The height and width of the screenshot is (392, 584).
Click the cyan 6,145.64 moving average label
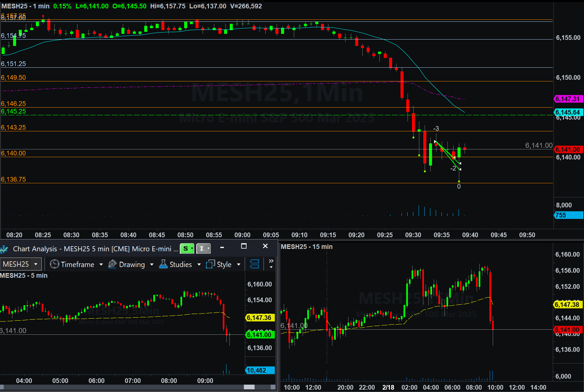pos(568,112)
